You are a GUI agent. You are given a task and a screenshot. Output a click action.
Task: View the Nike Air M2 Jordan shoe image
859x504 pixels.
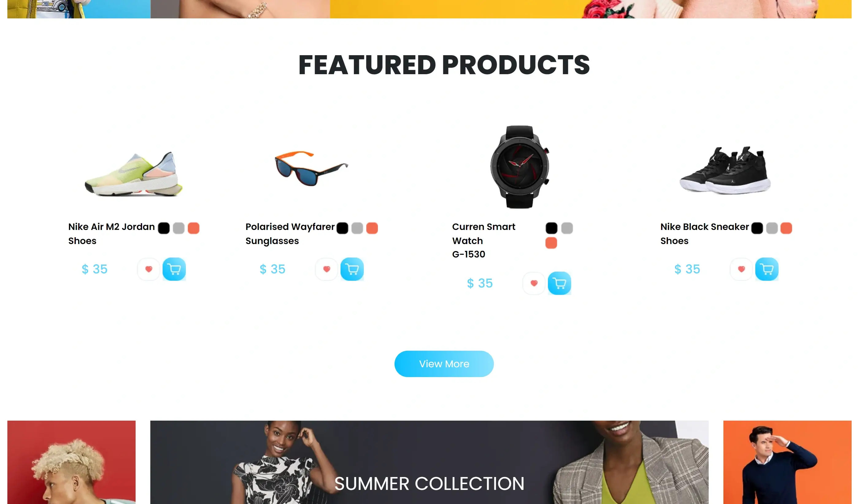[134, 174]
